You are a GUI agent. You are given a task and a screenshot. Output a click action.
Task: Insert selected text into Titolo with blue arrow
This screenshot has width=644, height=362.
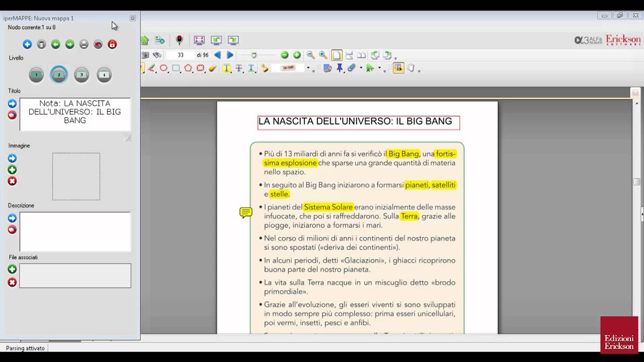pos(12,104)
